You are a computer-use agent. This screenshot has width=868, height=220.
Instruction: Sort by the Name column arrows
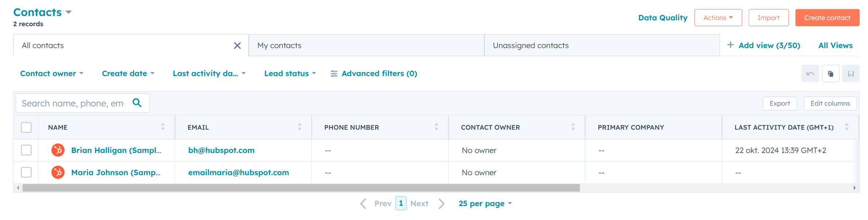point(163,127)
